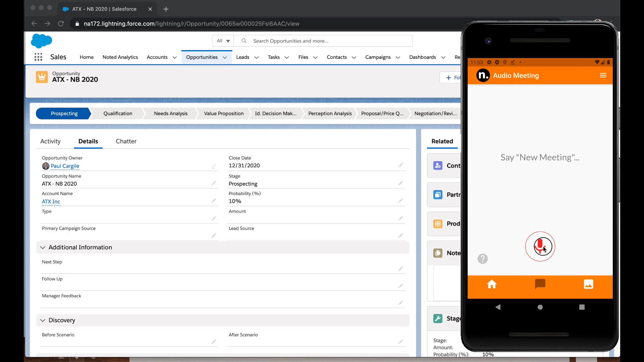Image resolution: width=644 pixels, height=362 pixels.
Task: Select the Proposal/Price Quote stage
Action: tap(382, 113)
